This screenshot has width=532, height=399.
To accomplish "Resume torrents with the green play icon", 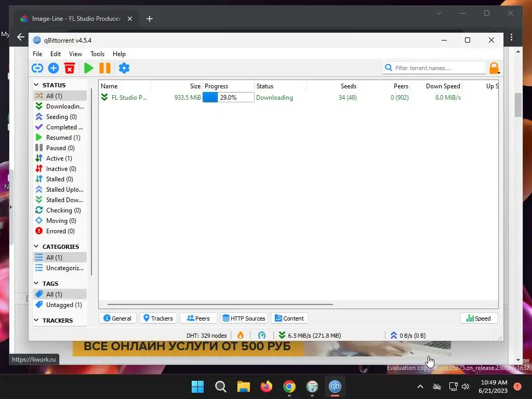I will pyautogui.click(x=88, y=68).
